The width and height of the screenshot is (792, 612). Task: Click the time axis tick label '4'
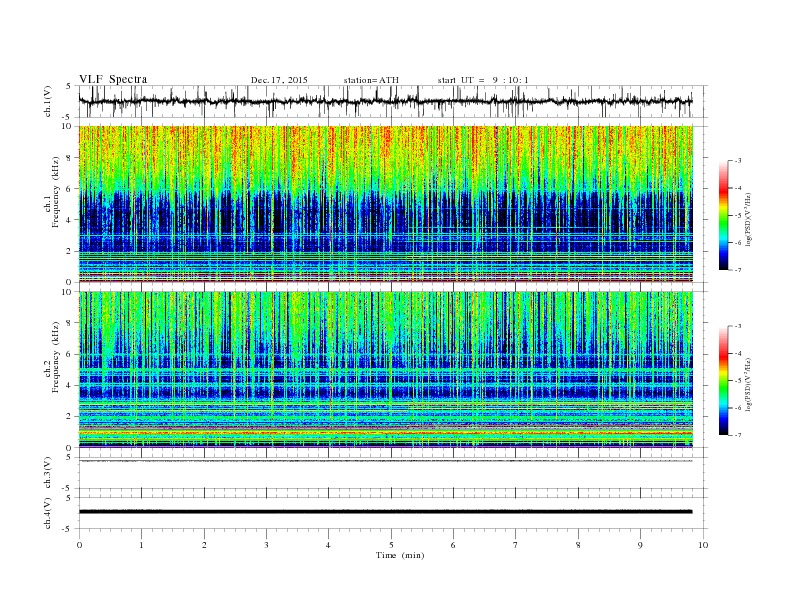click(x=328, y=545)
